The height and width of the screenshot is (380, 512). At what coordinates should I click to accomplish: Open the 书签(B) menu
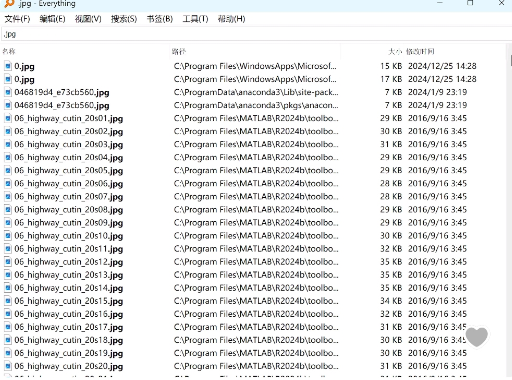pos(160,19)
